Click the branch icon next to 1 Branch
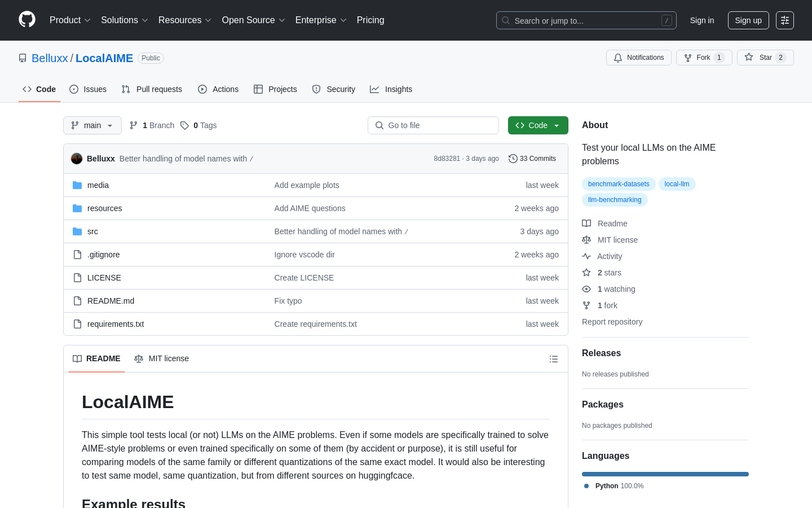 point(134,125)
